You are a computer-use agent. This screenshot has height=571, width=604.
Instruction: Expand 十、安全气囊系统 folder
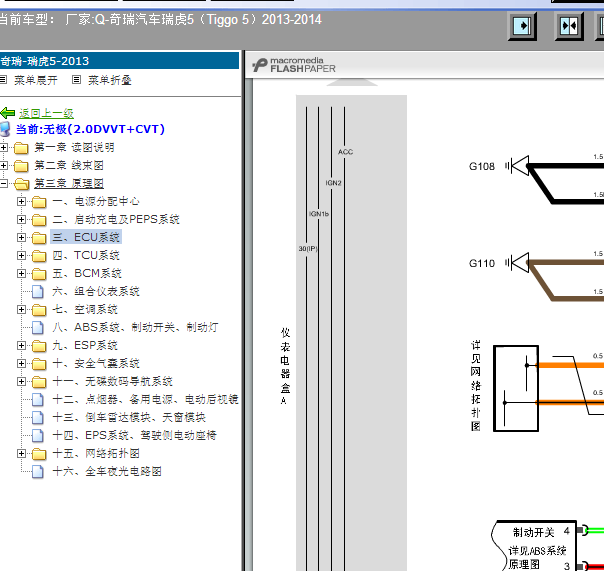click(x=22, y=363)
